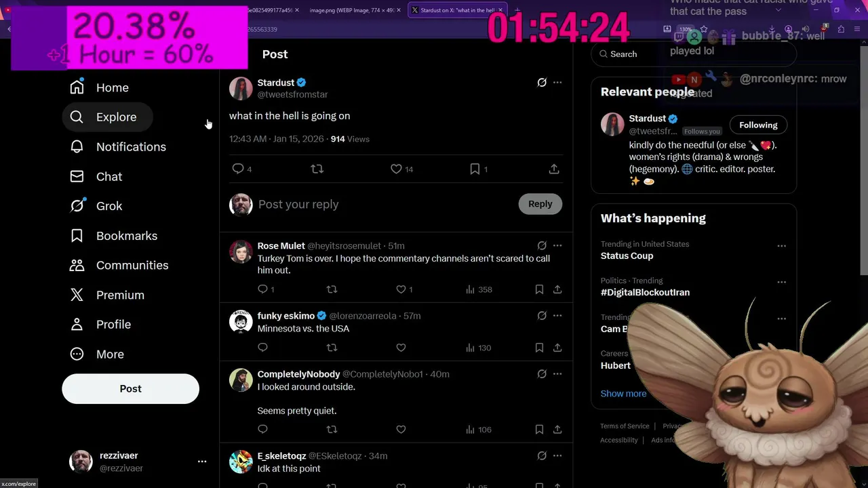Open #DigitalBlockoutIran trending topic

645,292
